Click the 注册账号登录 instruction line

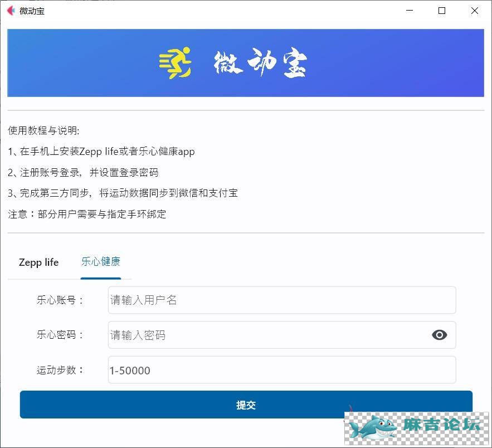tap(83, 173)
